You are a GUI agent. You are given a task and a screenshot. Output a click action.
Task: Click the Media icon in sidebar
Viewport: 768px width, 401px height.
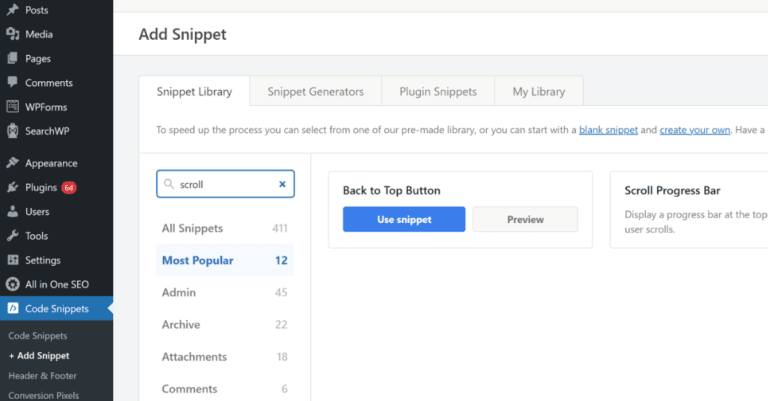tap(13, 34)
